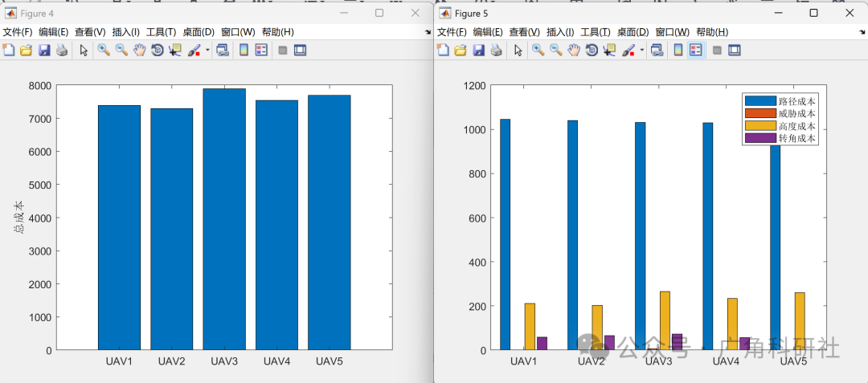Screen dimensions: 868x383
Task: Open 工具(T) menu in Figure 4
Action: pos(161,32)
